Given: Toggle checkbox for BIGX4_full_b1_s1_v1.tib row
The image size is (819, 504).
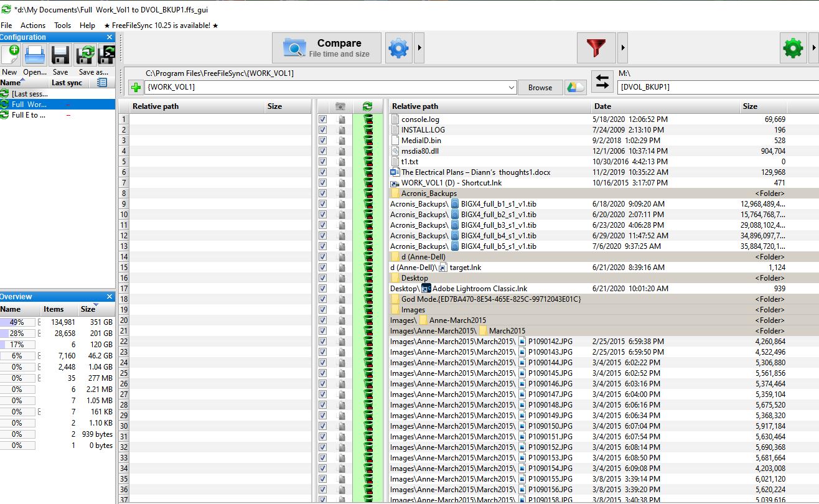Looking at the screenshot, I should click(x=322, y=204).
